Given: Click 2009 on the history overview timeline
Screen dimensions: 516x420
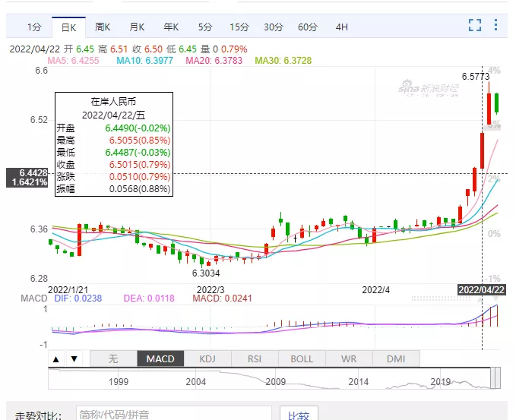Looking at the screenshot, I should point(275,382).
